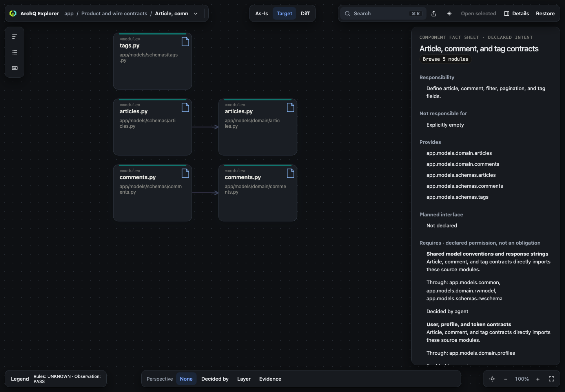Click the ArchQ Explorer logo icon
This screenshot has height=392, width=565.
(x=13, y=13)
